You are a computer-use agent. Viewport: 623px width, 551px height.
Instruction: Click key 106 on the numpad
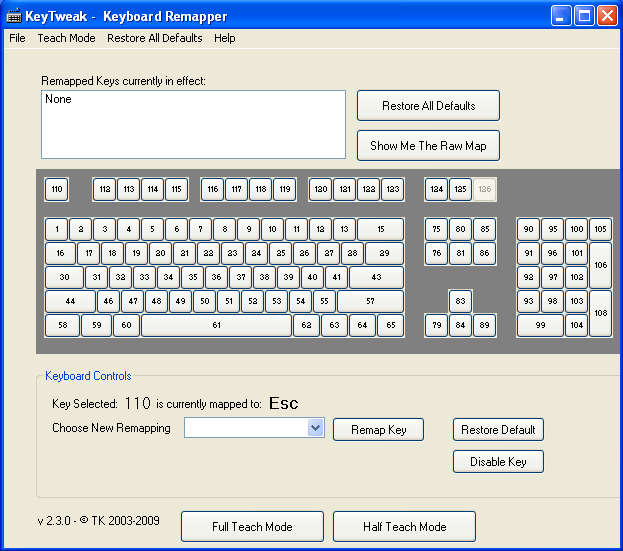coord(600,265)
